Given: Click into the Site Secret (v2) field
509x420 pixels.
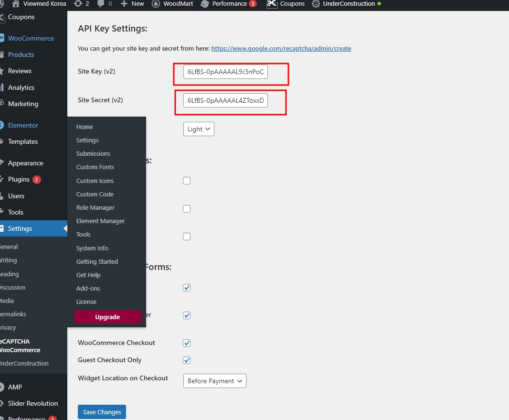Looking at the screenshot, I should point(225,100).
